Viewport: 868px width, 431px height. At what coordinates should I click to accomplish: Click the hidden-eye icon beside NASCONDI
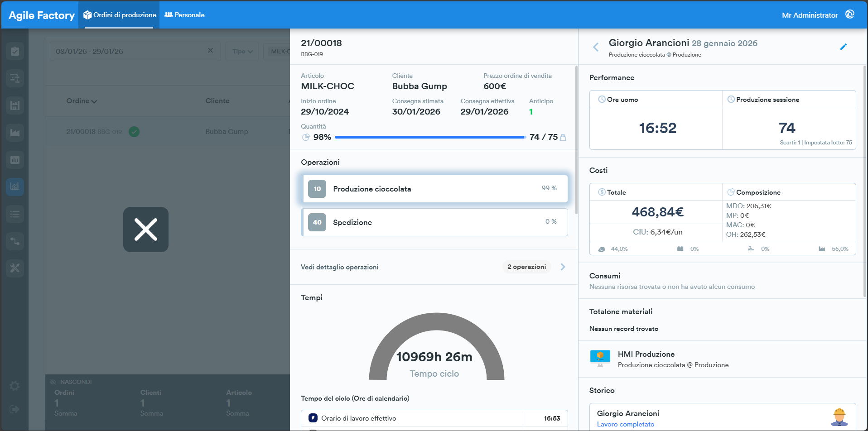click(x=53, y=382)
